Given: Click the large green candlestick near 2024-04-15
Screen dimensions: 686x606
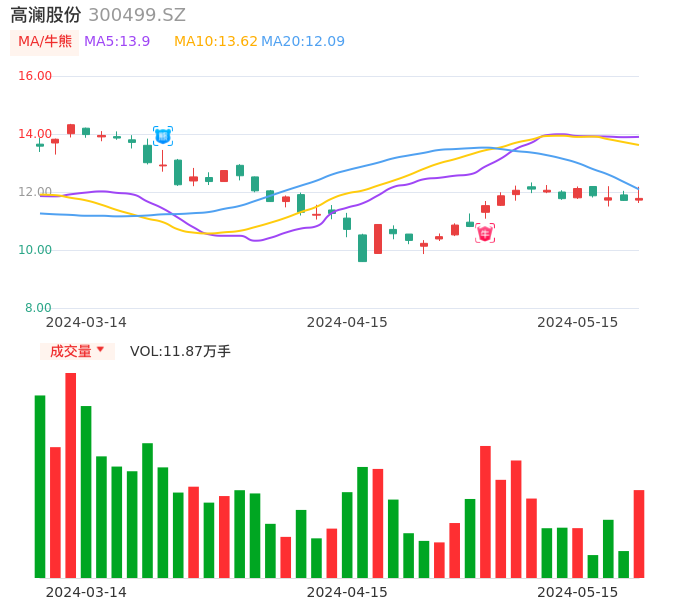Looking at the screenshot, I should pos(362,248).
